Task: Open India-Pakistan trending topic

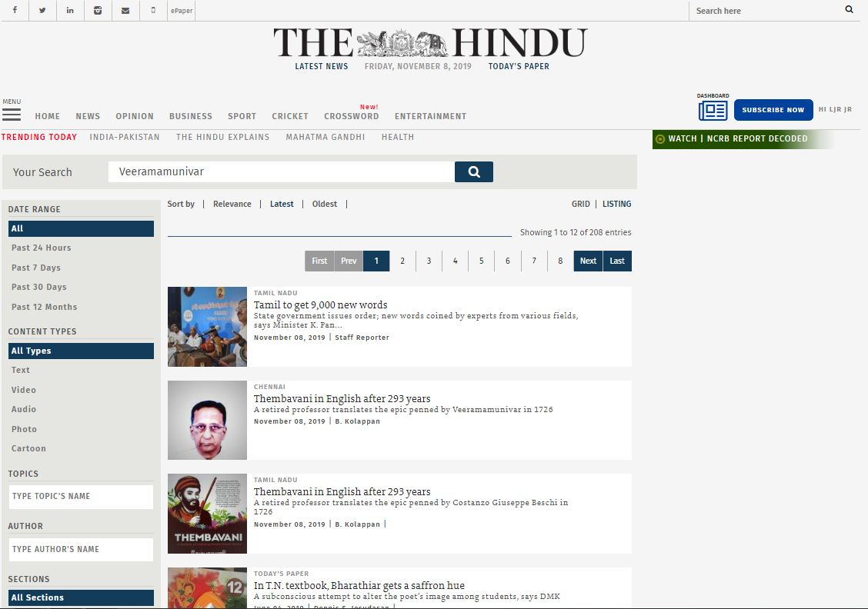Action: [x=125, y=137]
